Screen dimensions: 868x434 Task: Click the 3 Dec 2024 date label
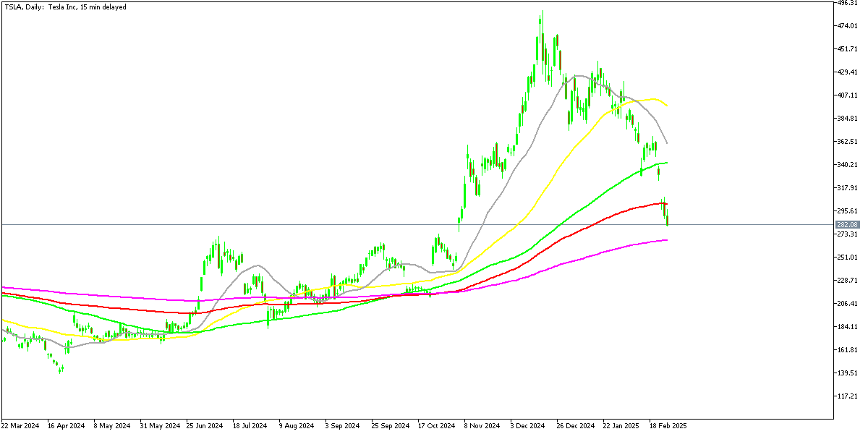[x=528, y=426]
